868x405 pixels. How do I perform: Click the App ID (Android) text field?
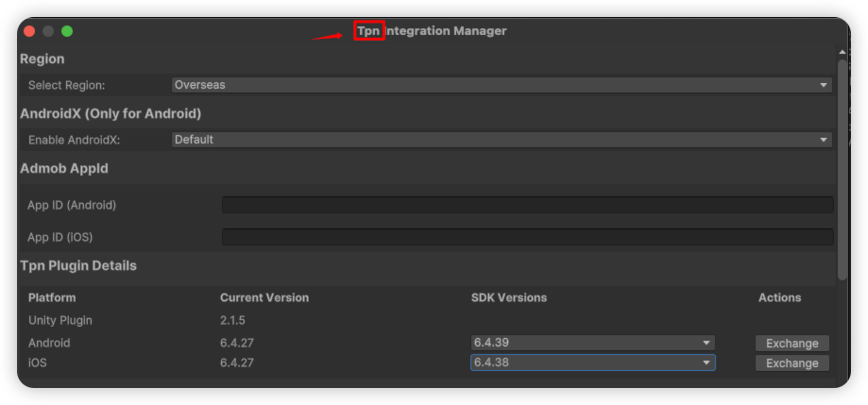tap(527, 205)
